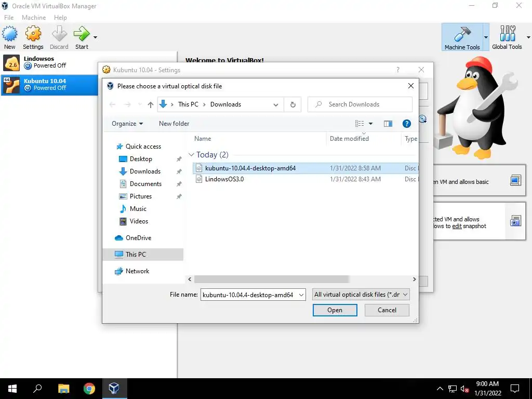
Task: Open the Organize menu
Action: 127,124
